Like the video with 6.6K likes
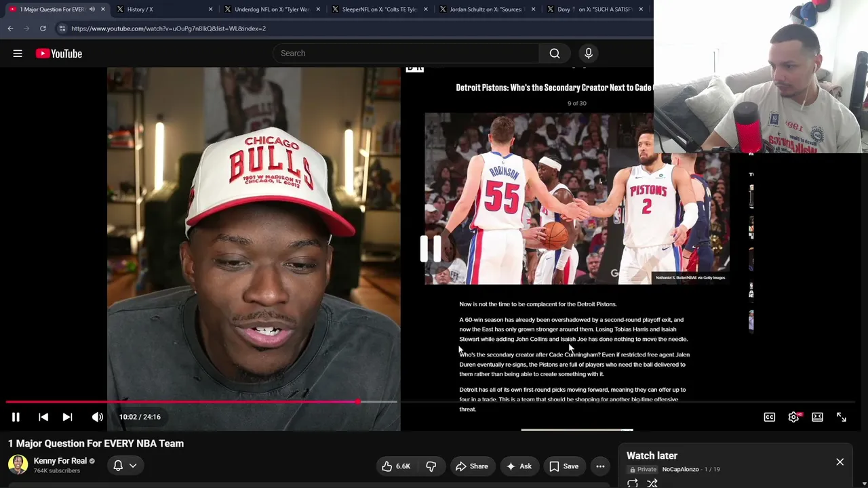 (x=396, y=466)
